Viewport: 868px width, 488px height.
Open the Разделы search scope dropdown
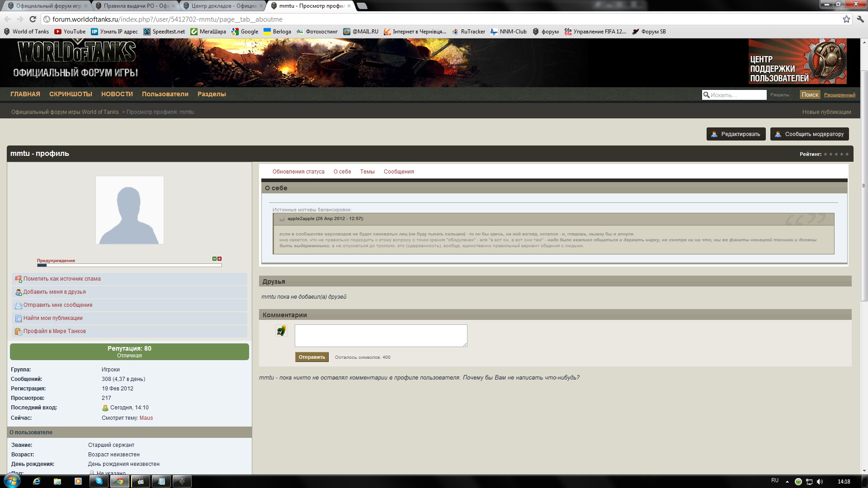pos(780,95)
